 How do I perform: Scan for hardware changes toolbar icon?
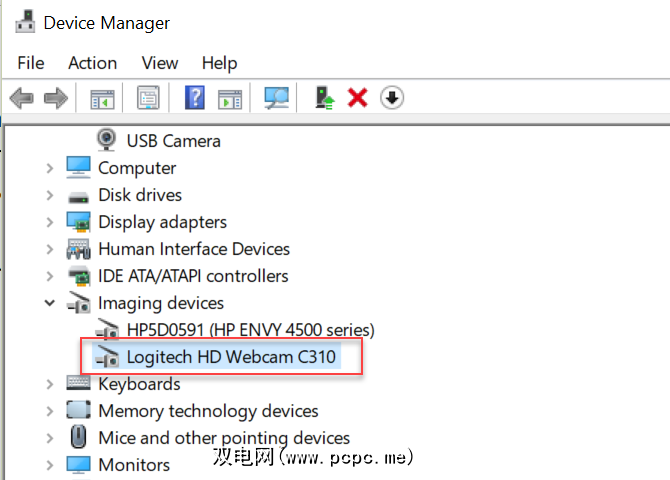[276, 98]
